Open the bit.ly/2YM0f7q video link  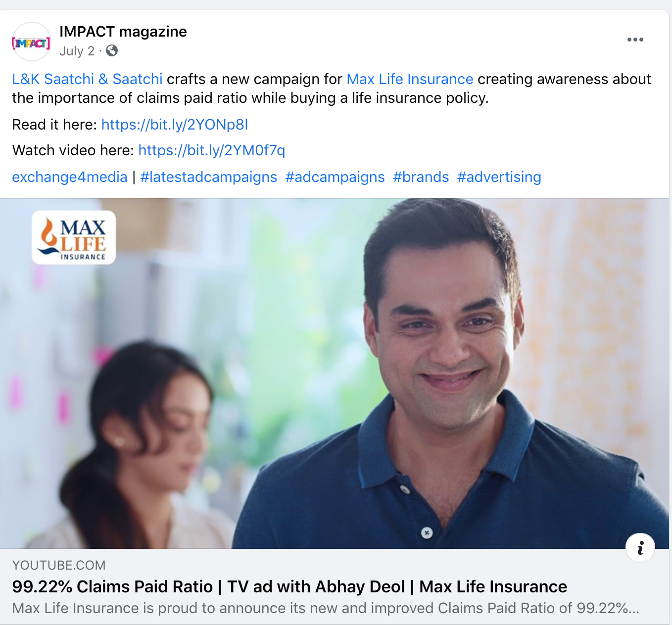(x=212, y=150)
